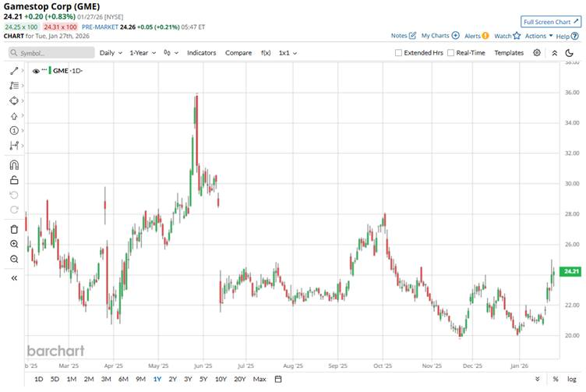This screenshot has width=586, height=392.
Task: Select the 1D time range
Action: 38,379
